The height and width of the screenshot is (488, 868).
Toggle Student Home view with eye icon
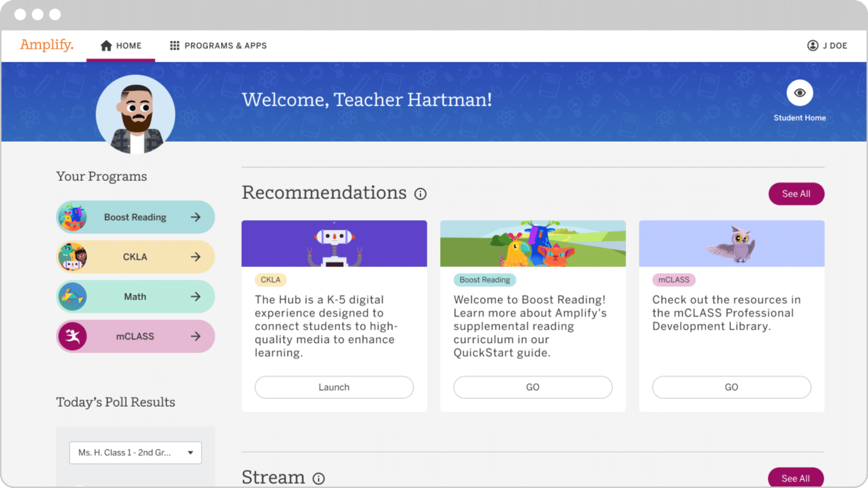tap(800, 93)
